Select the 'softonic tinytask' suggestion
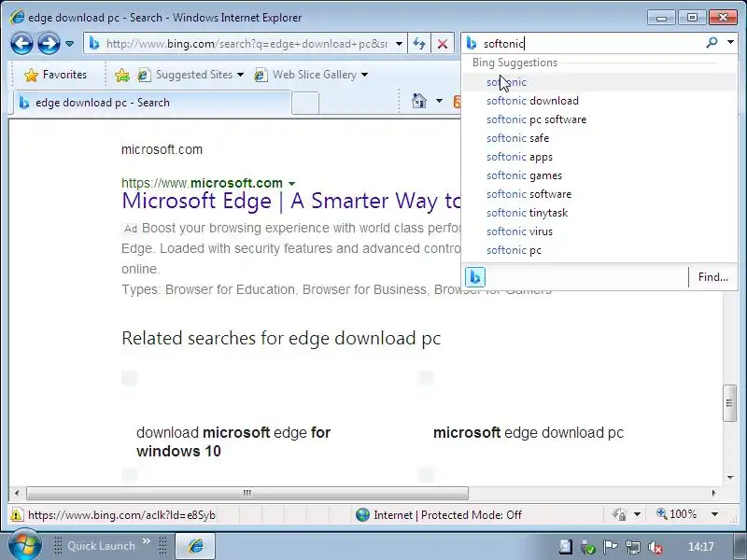 coord(599,213)
